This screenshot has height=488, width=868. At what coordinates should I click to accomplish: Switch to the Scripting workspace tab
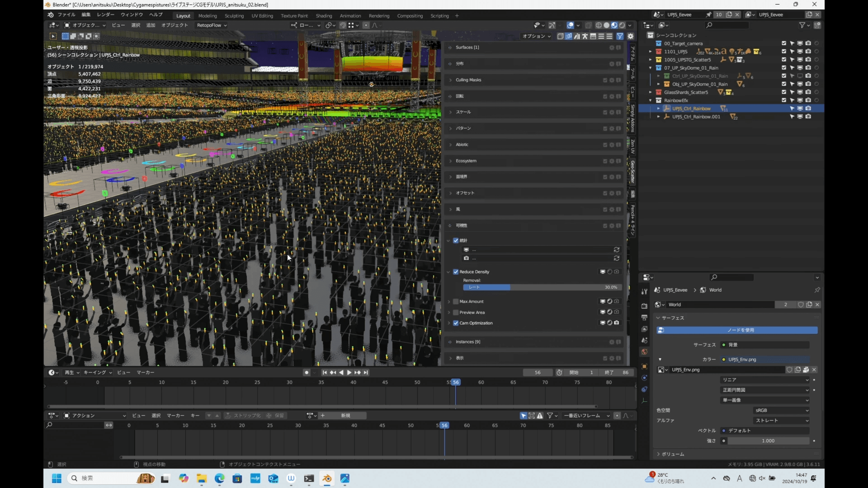click(439, 16)
